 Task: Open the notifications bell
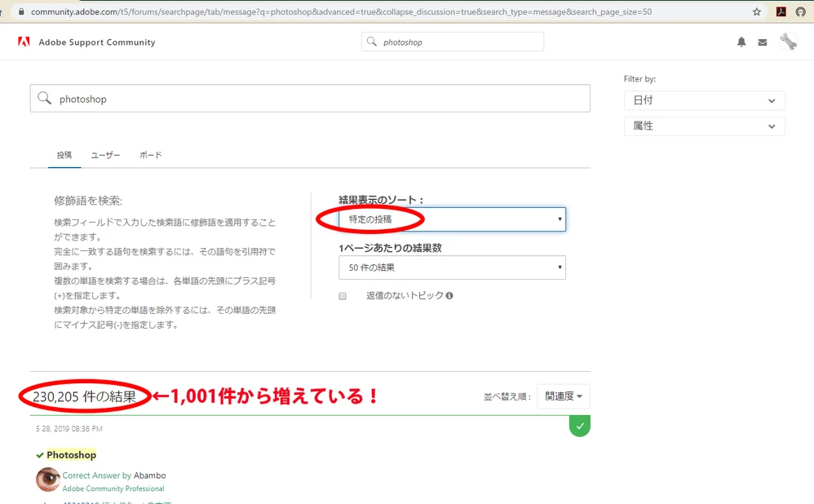coord(741,42)
